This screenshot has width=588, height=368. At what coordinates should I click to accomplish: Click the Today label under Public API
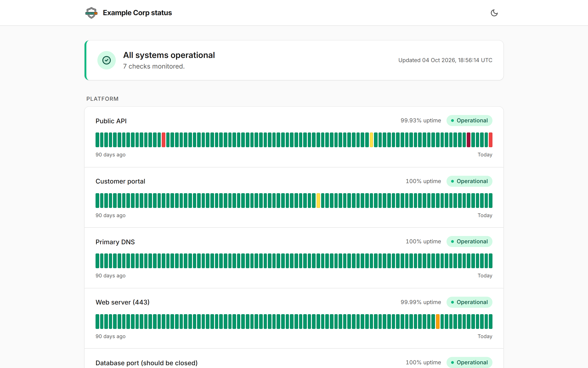485,155
